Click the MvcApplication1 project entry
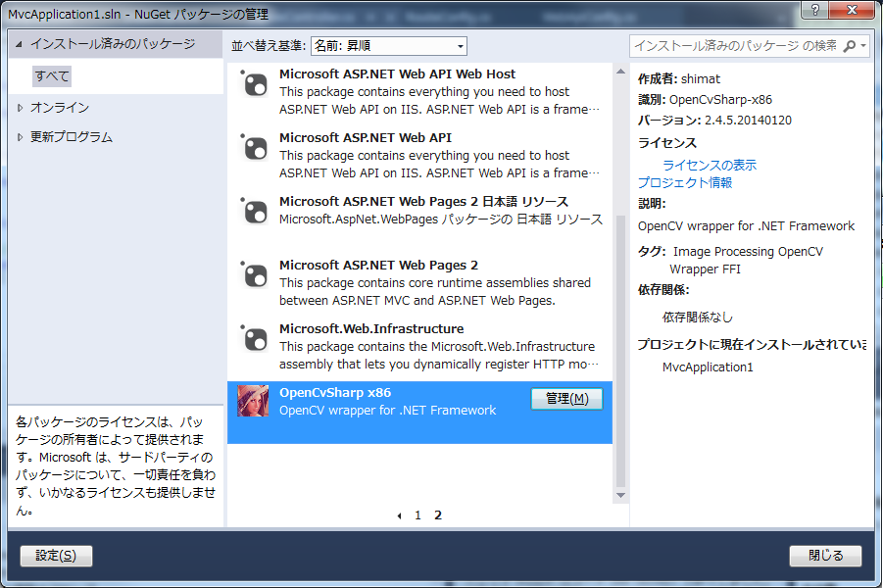883x588 pixels. [708, 367]
